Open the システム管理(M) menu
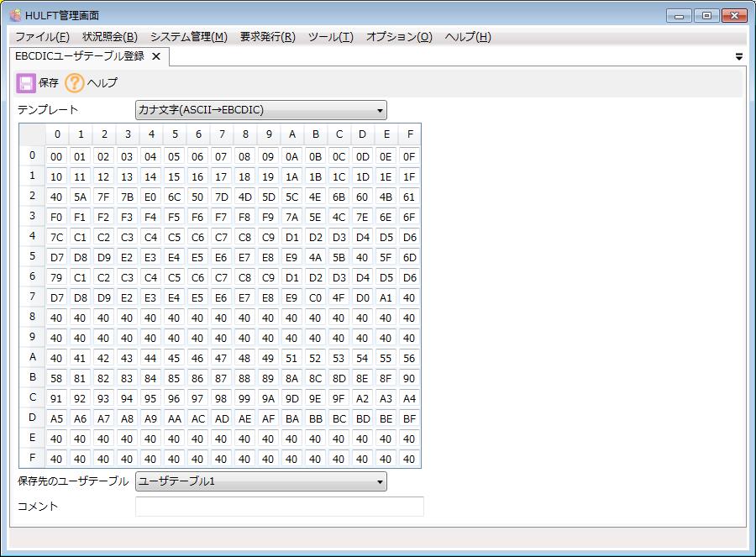756x557 pixels. point(188,37)
